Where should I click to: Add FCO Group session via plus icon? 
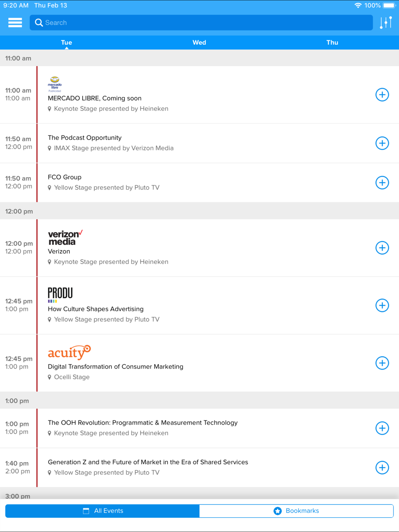382,183
